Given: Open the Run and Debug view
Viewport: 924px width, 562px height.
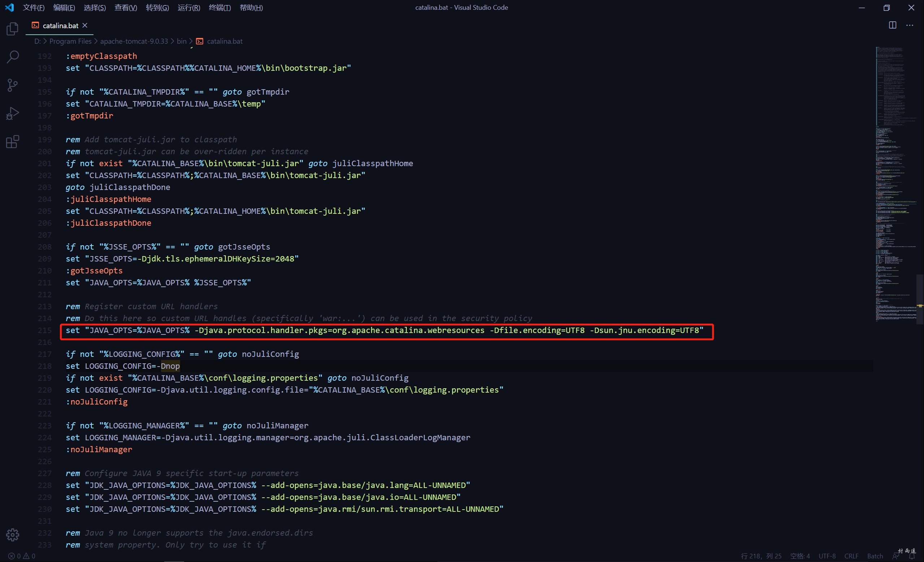Looking at the screenshot, I should click(x=12, y=113).
